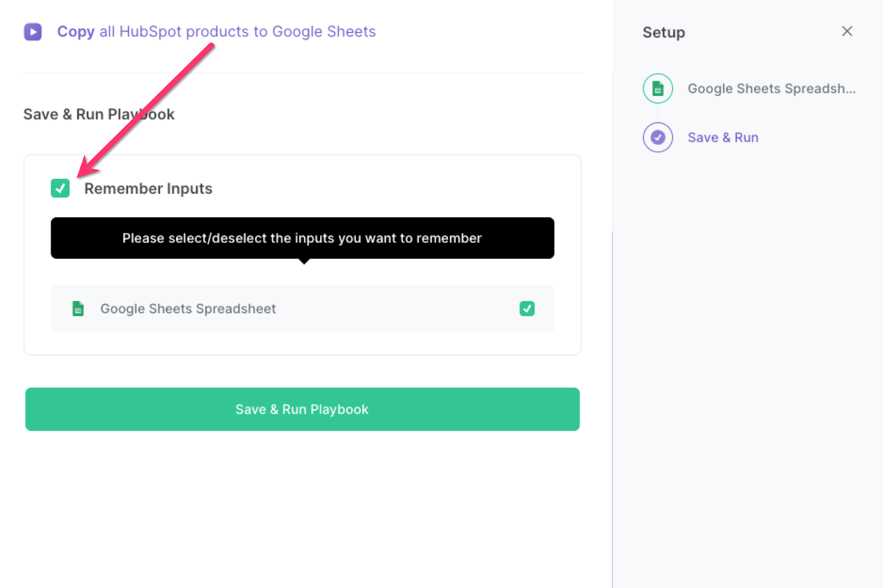
Task: Select the Google Sheets icon in the input row
Action: click(x=78, y=309)
